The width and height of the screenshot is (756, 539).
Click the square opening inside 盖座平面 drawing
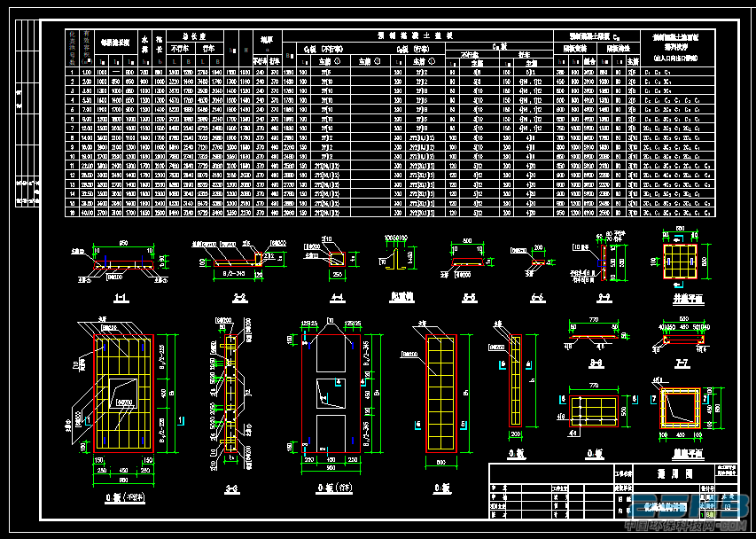680,408
